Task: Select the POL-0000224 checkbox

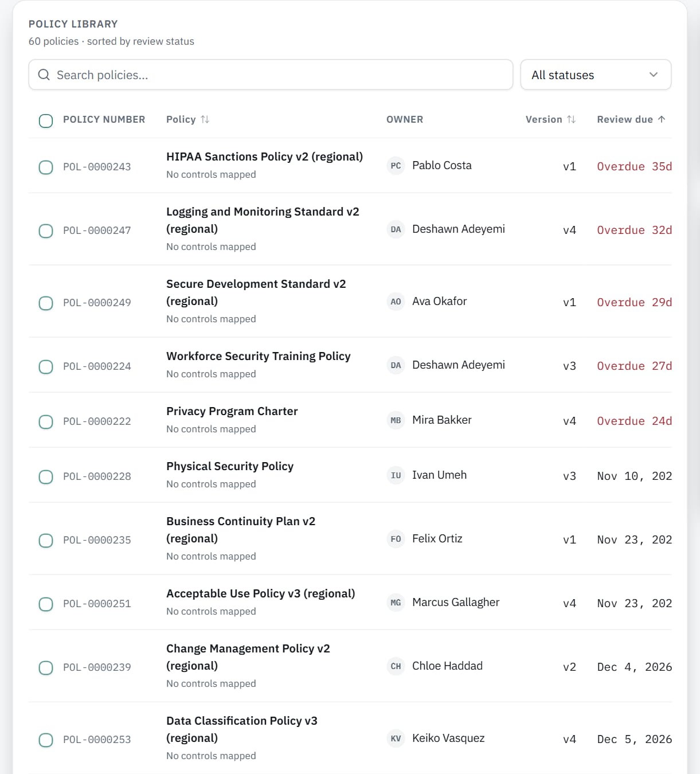Action: [46, 366]
